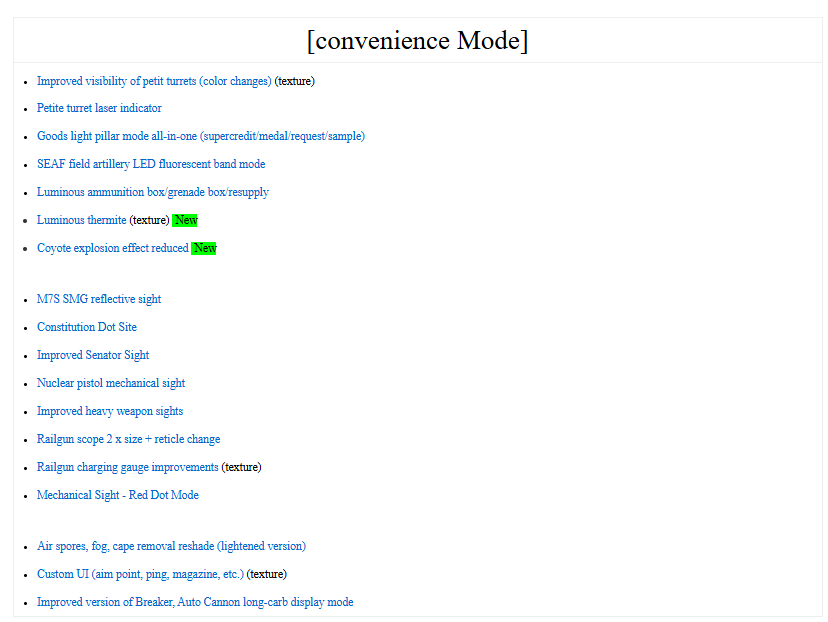Open 'Improved heavy weapon sights' link
The height and width of the screenshot is (622, 828).
(109, 411)
